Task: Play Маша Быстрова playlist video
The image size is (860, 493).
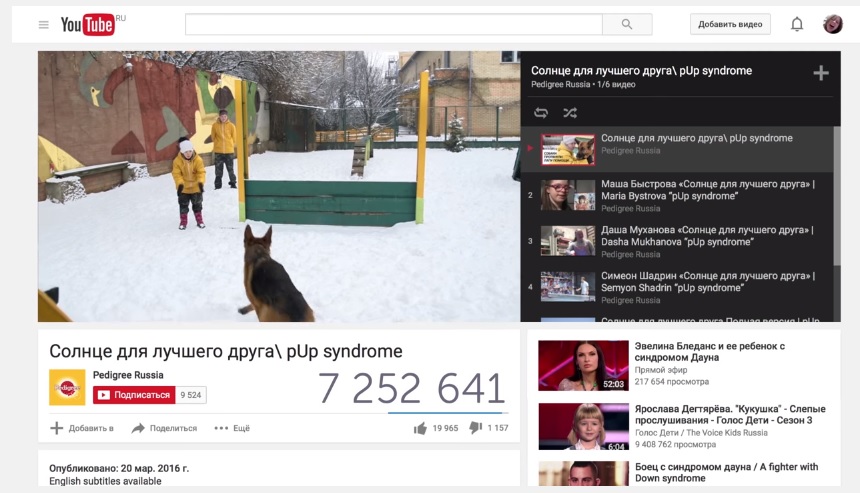Action: tap(677, 195)
